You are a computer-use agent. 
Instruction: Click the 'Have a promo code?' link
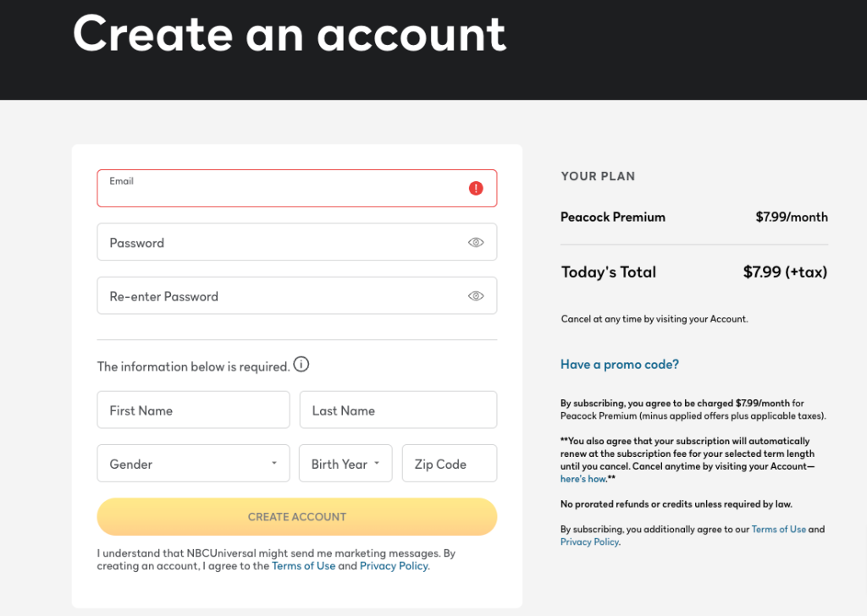coord(620,365)
